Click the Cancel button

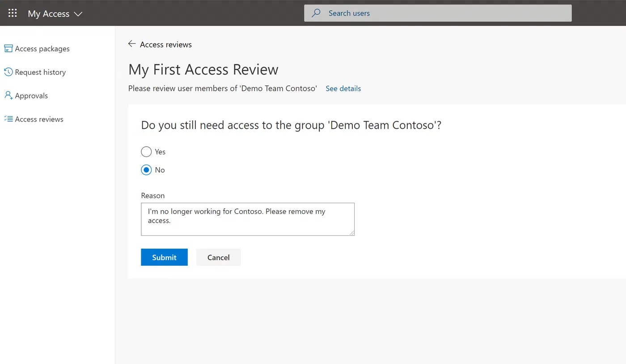[218, 257]
